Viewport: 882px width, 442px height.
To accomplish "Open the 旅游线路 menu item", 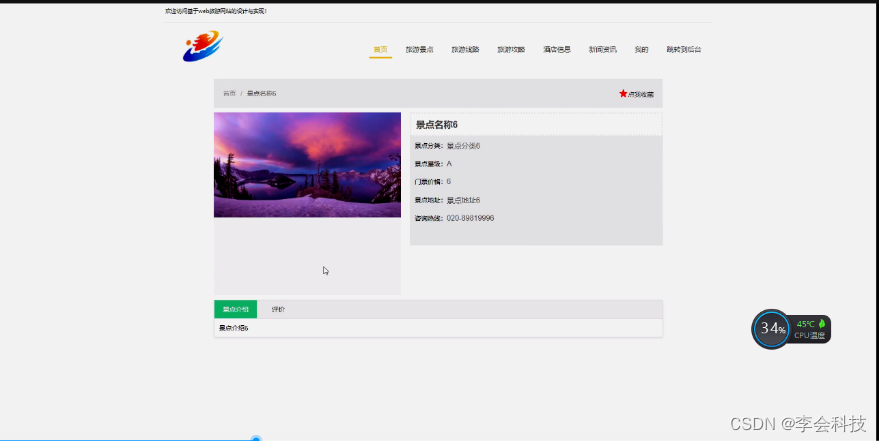I will (x=465, y=49).
